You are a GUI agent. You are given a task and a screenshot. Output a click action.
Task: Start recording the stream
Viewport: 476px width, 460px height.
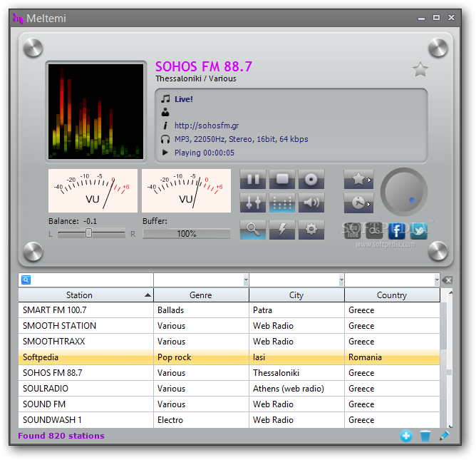pos(311,180)
